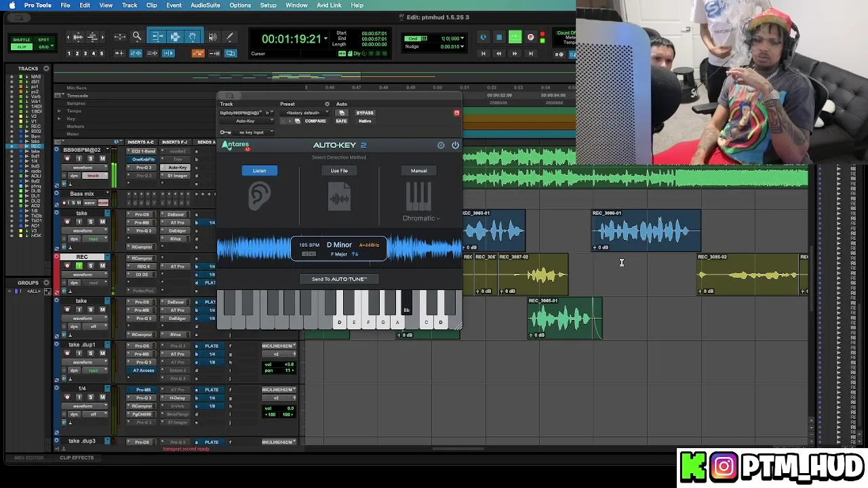This screenshot has width=868, height=488.
Task: Open the Tracks list options menu
Action: tap(46, 68)
